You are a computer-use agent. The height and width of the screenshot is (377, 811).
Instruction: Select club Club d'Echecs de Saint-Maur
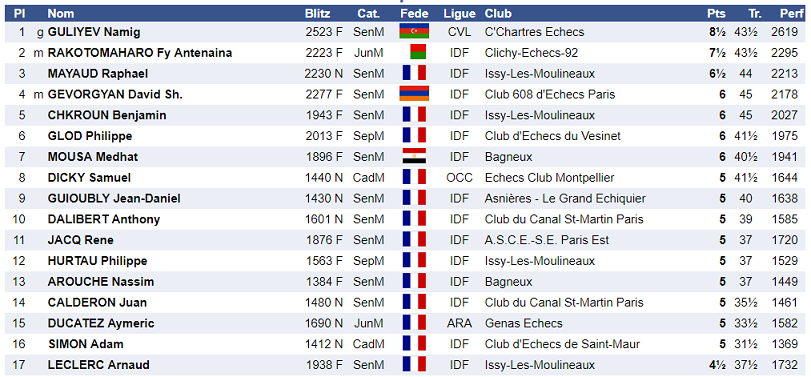click(562, 344)
